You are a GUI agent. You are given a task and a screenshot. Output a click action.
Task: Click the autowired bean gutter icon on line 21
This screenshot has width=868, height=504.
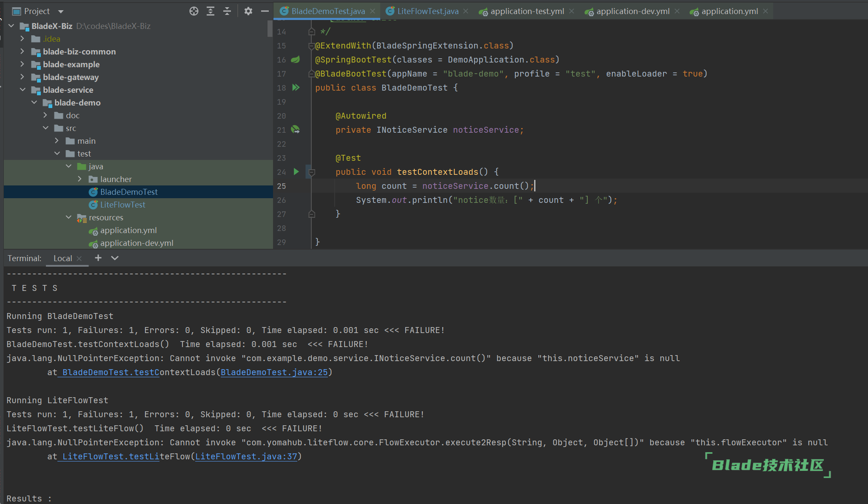296,130
